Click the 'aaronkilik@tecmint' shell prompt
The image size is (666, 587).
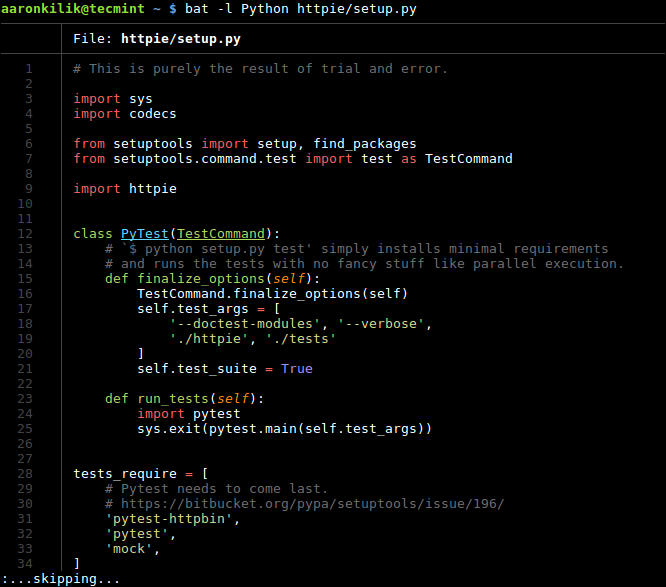coord(75,9)
